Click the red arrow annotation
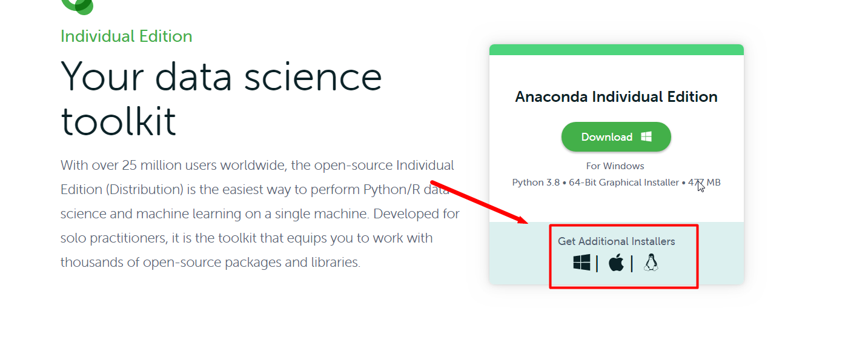This screenshot has width=868, height=339. coord(479,201)
